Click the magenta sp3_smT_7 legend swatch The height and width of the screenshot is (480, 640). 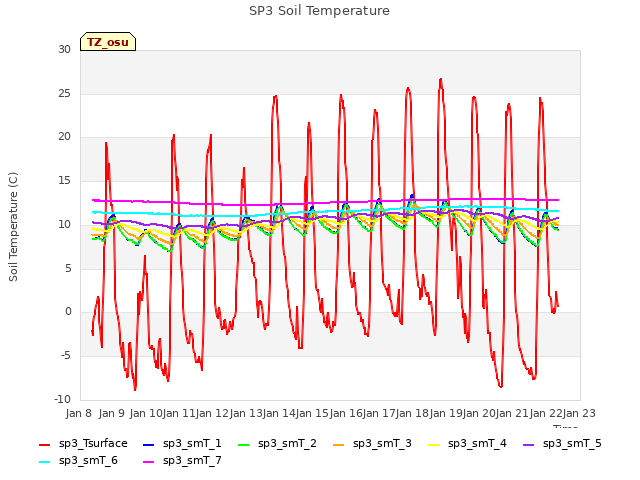pos(149,462)
